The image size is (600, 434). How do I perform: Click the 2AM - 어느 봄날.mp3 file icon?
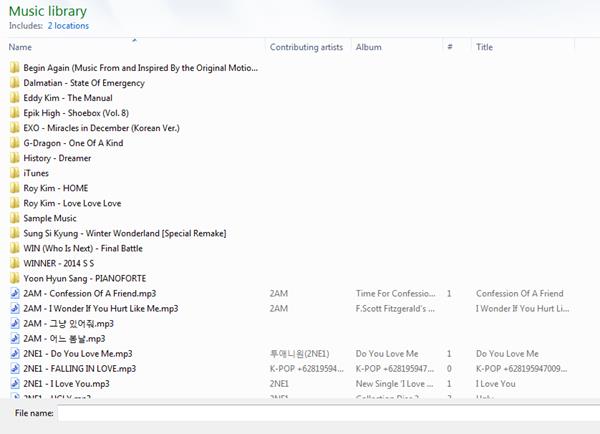coord(15,339)
